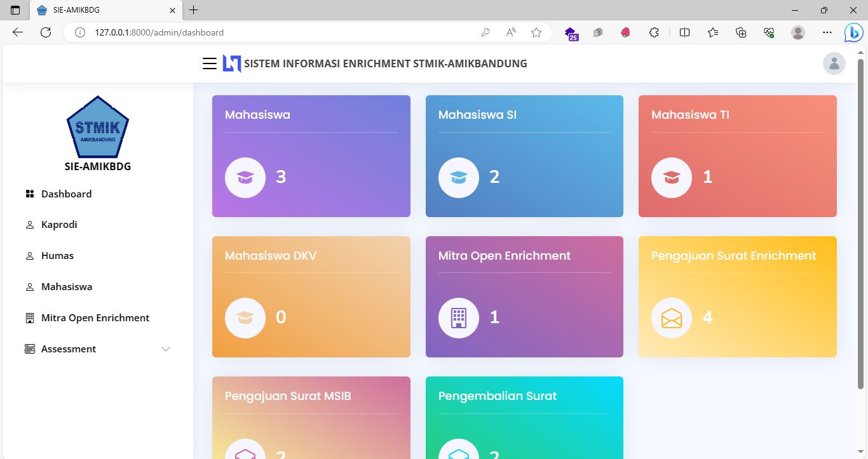This screenshot has width=868, height=459.
Task: Click the graduation cap icon in Mahasiswa card
Action: [245, 177]
